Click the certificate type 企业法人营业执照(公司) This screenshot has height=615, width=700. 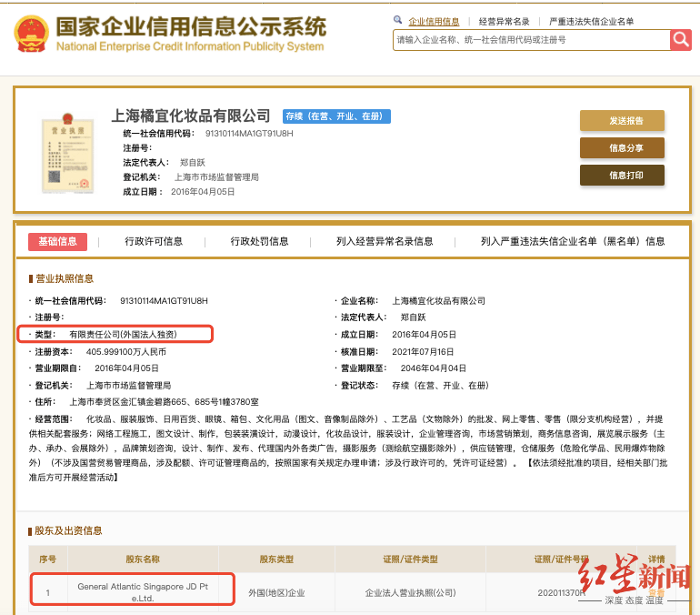pyautogui.click(x=410, y=592)
